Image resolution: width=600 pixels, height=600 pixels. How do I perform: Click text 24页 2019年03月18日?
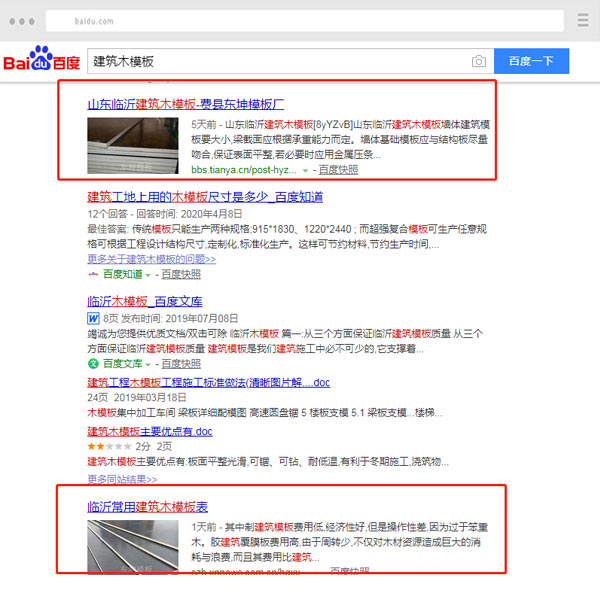click(x=137, y=398)
